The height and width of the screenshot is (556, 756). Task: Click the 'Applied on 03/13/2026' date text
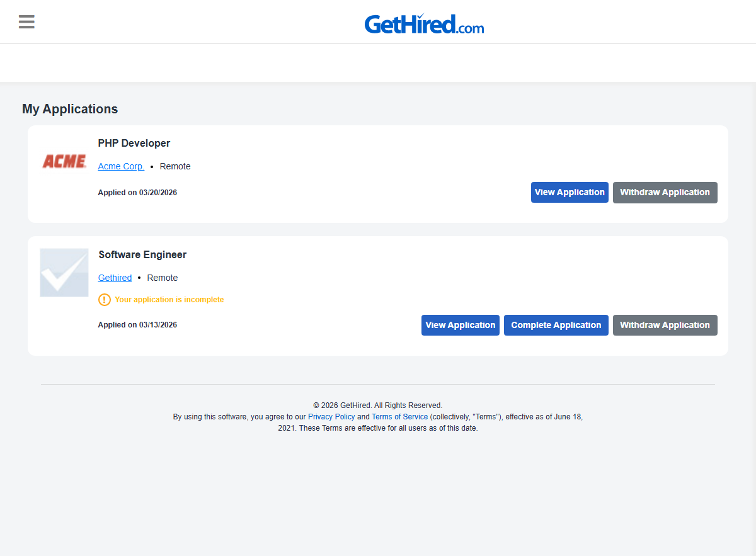[x=137, y=325]
